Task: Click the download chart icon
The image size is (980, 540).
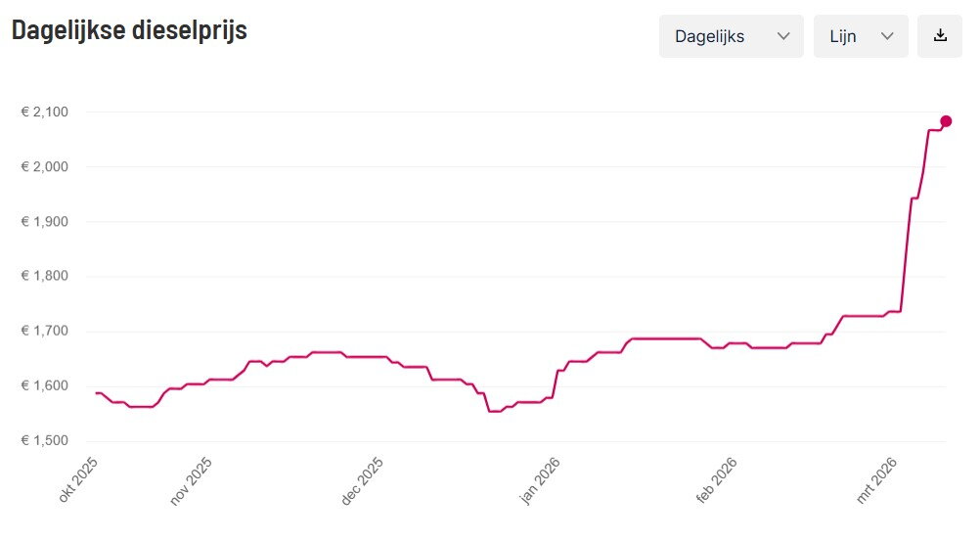Action: 939,36
